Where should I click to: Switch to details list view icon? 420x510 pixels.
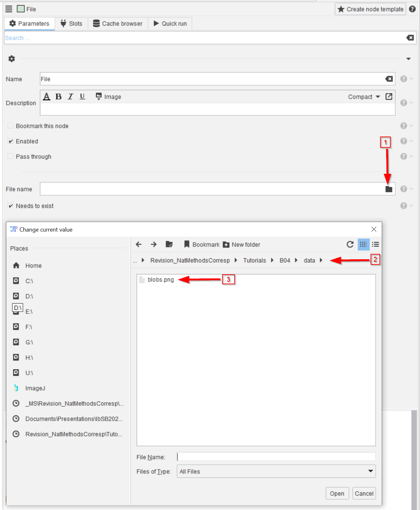pos(375,244)
